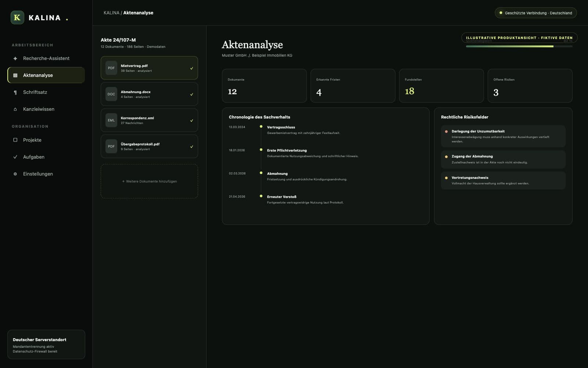Click the Akte 24/107-M heading
This screenshot has height=368, width=588.
point(118,40)
